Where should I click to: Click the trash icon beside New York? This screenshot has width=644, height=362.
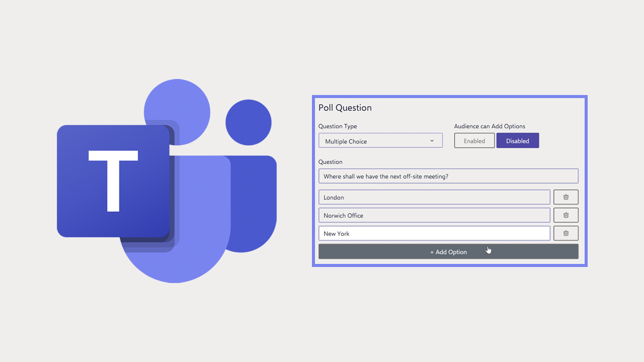click(x=566, y=233)
